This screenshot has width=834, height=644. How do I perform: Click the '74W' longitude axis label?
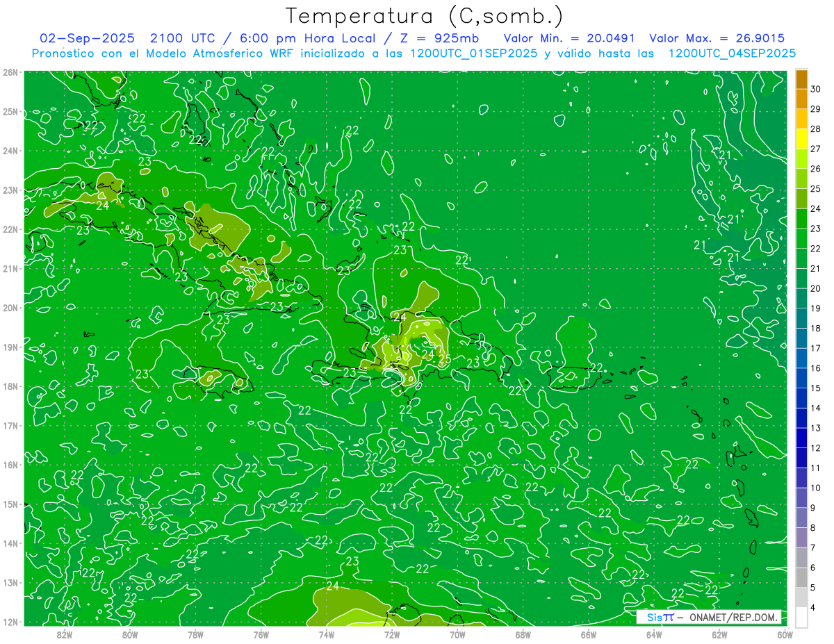tap(327, 634)
